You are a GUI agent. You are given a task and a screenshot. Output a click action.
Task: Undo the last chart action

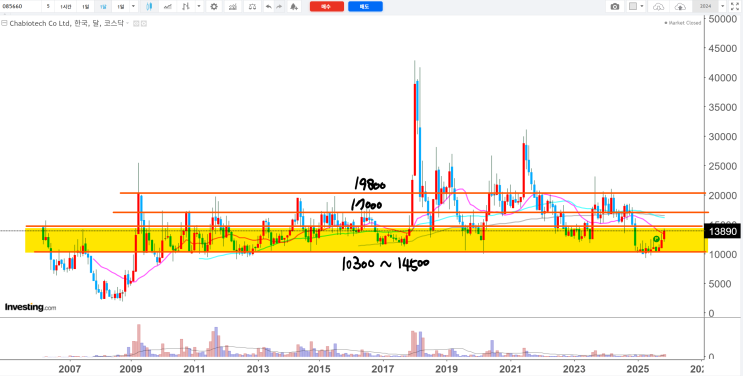[x=269, y=7]
